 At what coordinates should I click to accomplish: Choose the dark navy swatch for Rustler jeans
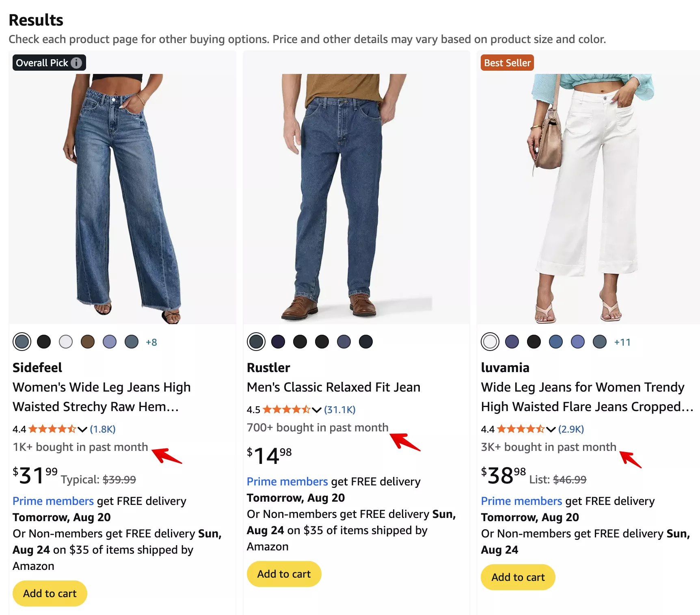(x=278, y=342)
